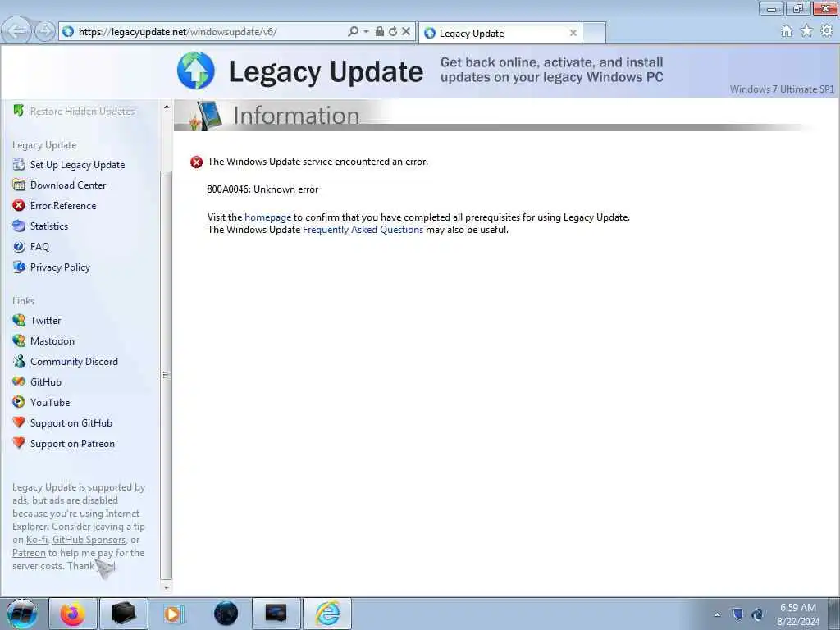Viewport: 840px width, 630px height.
Task: Stop loading with the address bar X
Action: point(406,32)
